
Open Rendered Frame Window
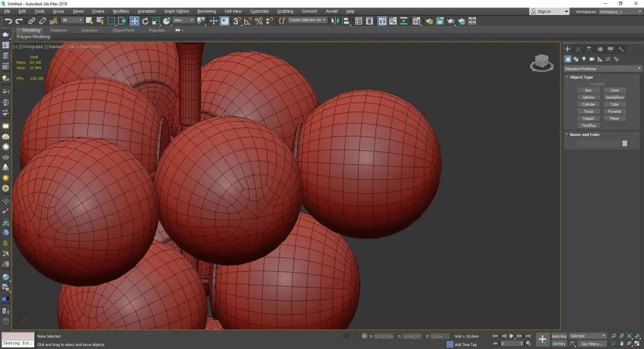440,21
